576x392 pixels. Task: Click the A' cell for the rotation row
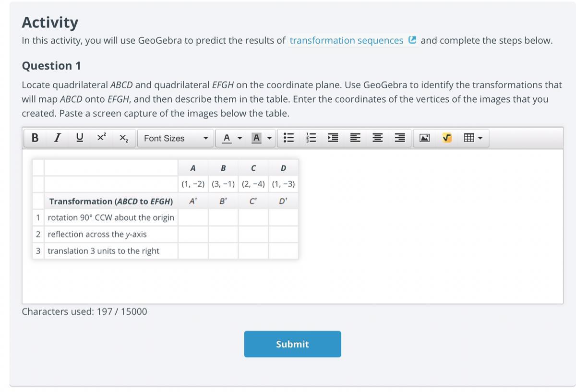pos(193,218)
